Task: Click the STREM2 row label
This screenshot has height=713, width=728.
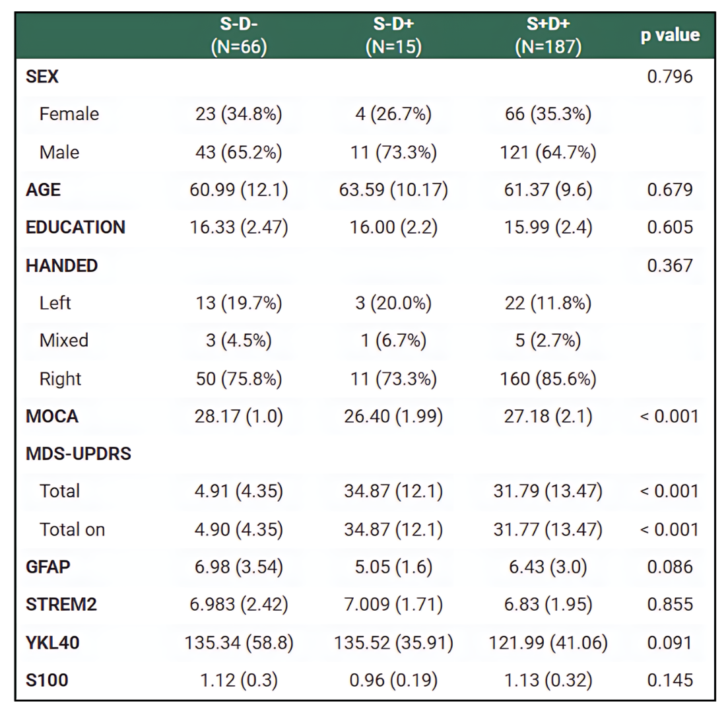Action: pyautogui.click(x=61, y=605)
